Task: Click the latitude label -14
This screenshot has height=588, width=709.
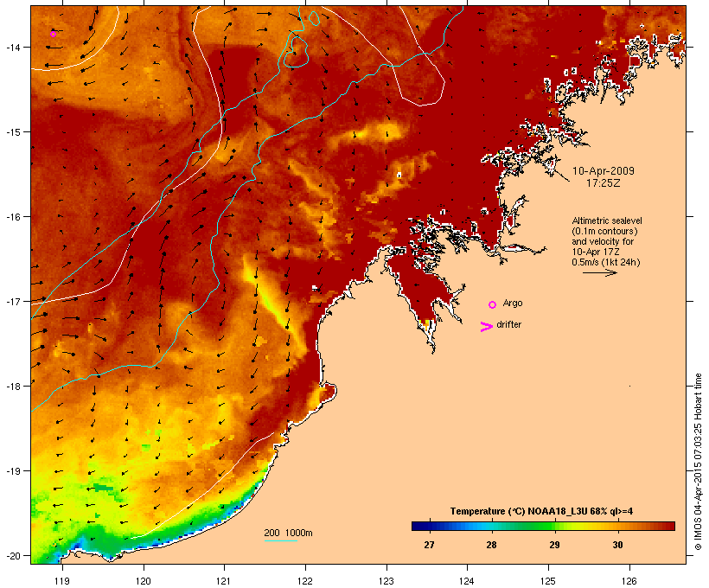Action: (x=13, y=47)
